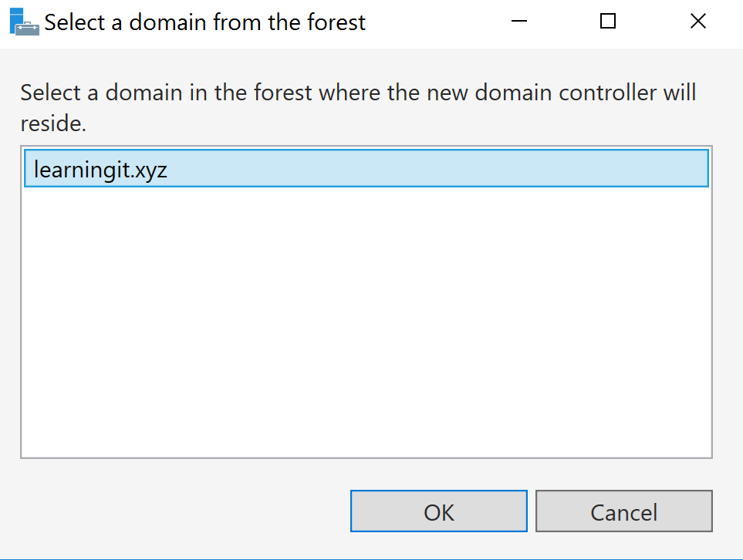The width and height of the screenshot is (743, 560).
Task: Accept learningit.xyz by clicking the OK button
Action: point(438,511)
